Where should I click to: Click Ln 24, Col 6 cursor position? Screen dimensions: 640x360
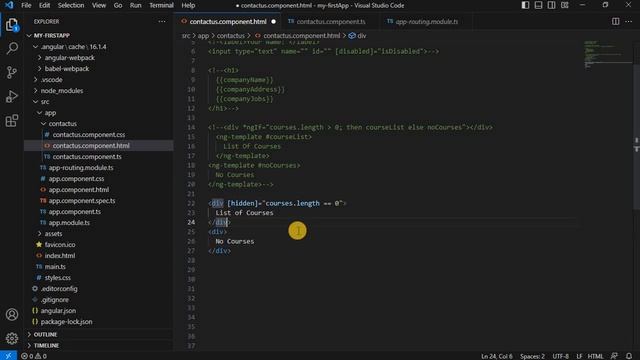[x=497, y=356]
